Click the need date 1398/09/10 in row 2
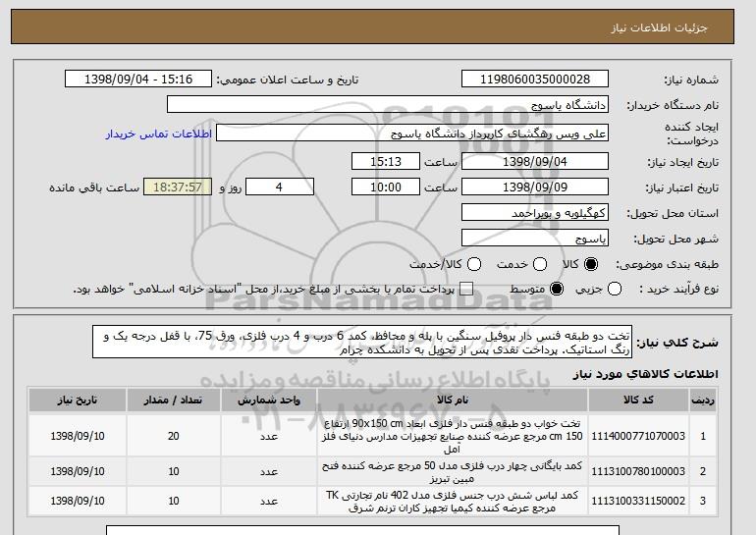Screen dimensions: 756x535 coord(78,472)
